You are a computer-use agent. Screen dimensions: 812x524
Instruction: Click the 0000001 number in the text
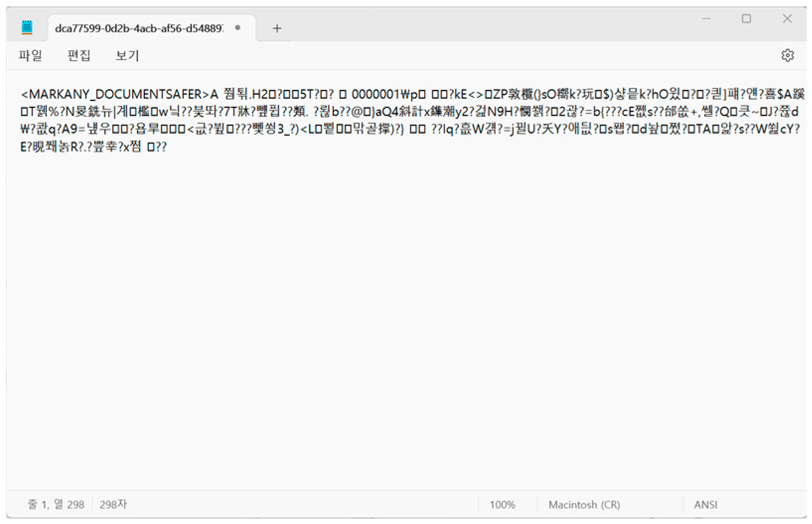(x=376, y=94)
